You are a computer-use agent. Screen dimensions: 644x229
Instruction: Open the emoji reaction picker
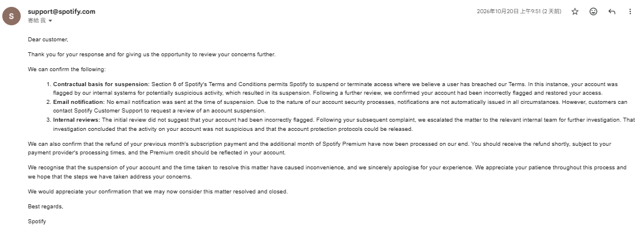coord(593,11)
